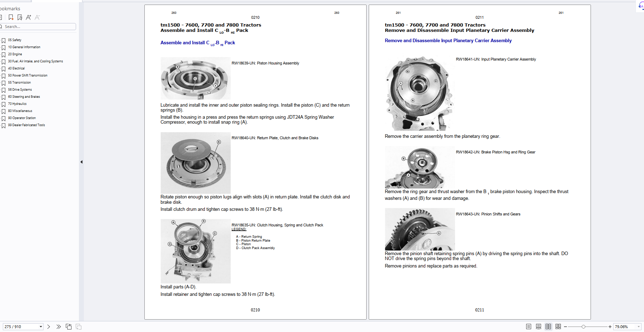Click 'RW18643-UN: Pinion Shifts and Gears' caption
Image resolution: width=644 pixels, height=332 pixels.
point(488,214)
